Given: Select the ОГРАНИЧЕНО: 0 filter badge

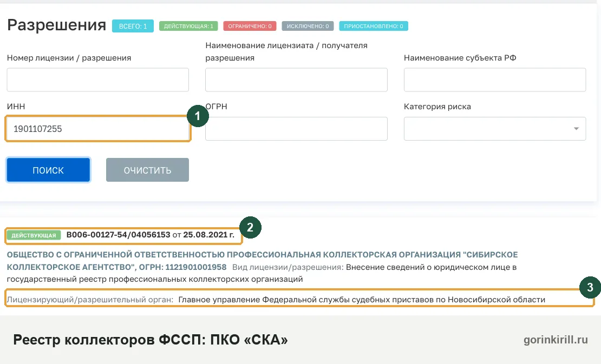Looking at the screenshot, I should point(250,26).
